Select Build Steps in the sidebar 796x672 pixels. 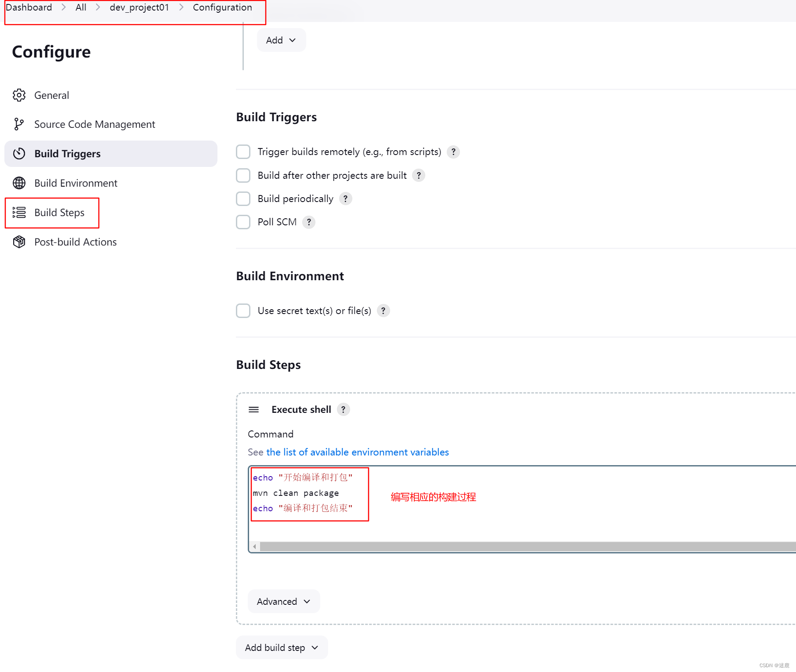point(111,213)
